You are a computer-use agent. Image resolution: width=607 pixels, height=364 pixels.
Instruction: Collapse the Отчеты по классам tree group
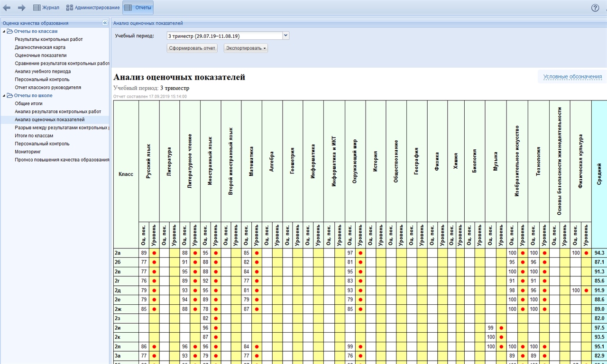click(4, 31)
